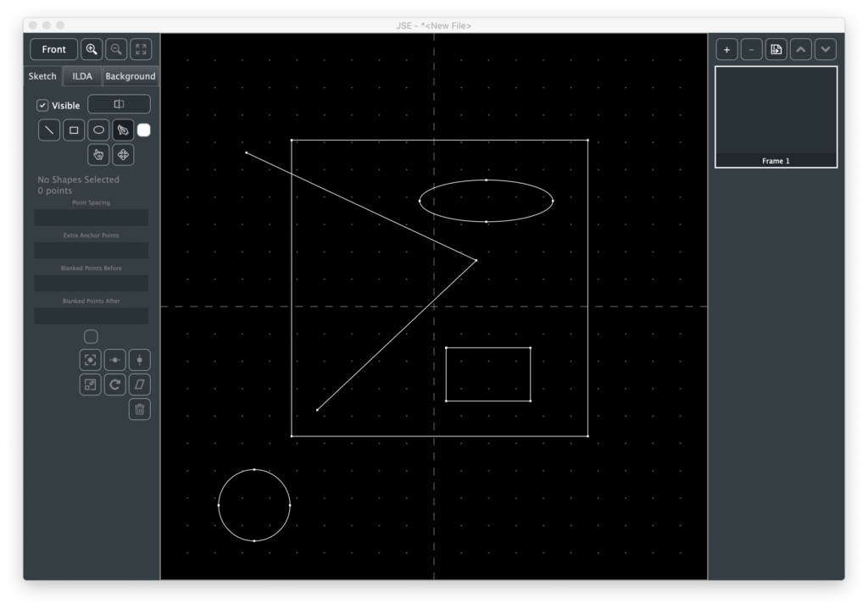Select the Line drawing tool
Image resolution: width=868 pixels, height=609 pixels.
[x=50, y=130]
